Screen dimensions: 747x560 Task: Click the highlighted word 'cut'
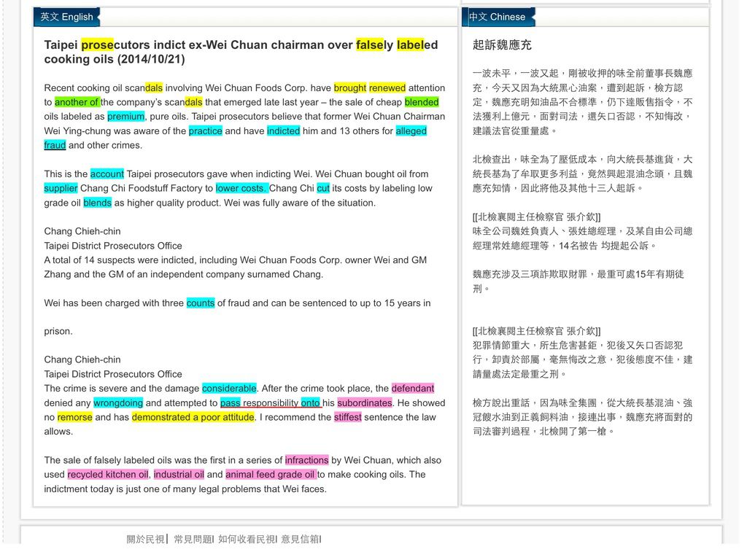pyautogui.click(x=323, y=188)
